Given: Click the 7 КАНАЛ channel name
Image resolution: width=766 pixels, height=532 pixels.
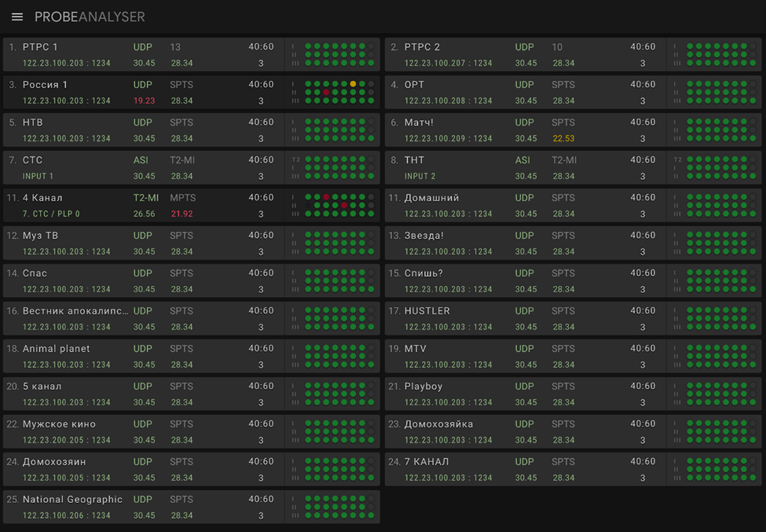Looking at the screenshot, I should 426,461.
